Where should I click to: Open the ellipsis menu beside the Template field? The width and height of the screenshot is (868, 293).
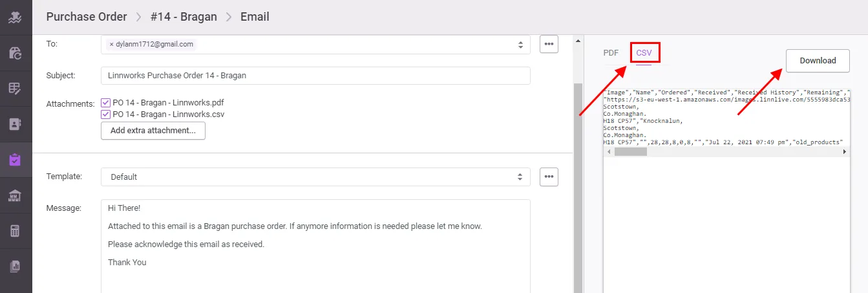pos(549,177)
